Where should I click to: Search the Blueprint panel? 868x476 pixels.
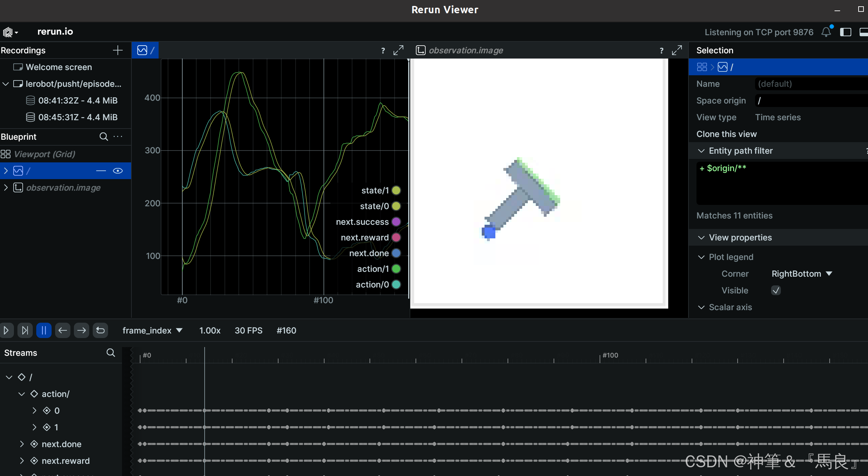click(104, 137)
